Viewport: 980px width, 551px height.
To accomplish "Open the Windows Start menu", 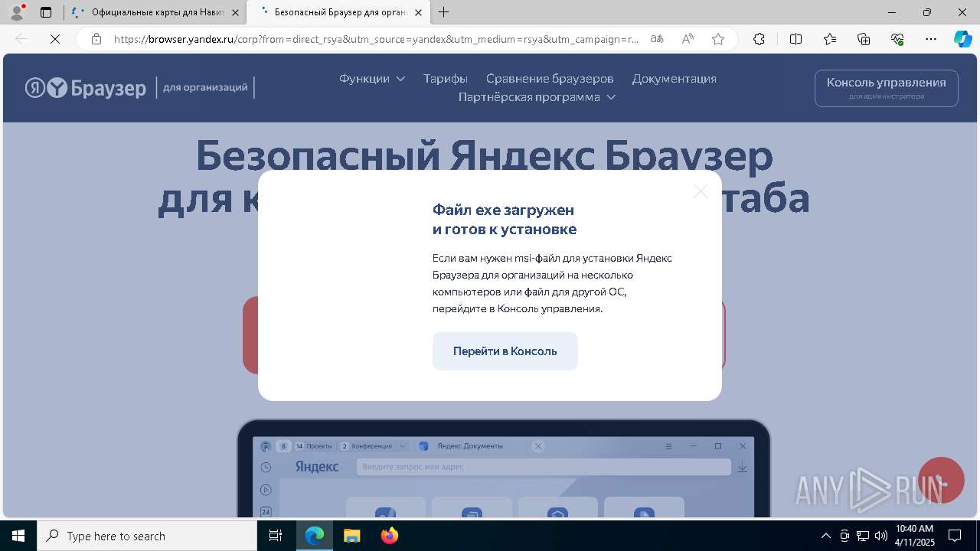I will coord(18,536).
